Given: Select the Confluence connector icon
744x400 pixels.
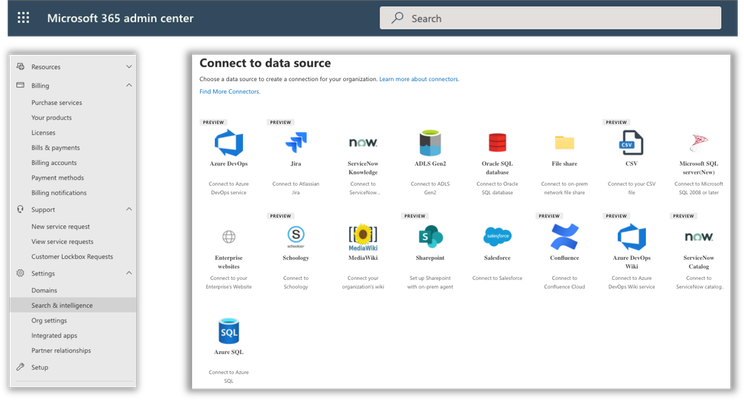Looking at the screenshot, I should (x=564, y=236).
